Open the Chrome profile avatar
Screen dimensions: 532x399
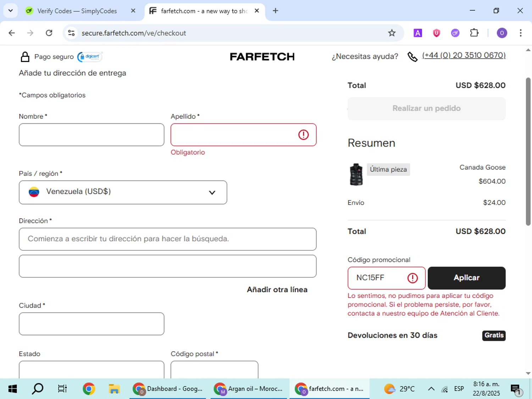pos(501,33)
